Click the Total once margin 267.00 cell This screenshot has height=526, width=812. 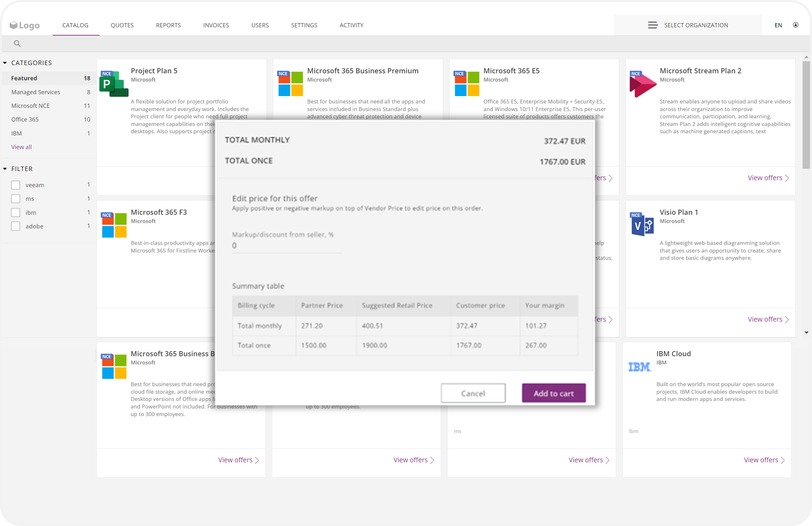549,345
